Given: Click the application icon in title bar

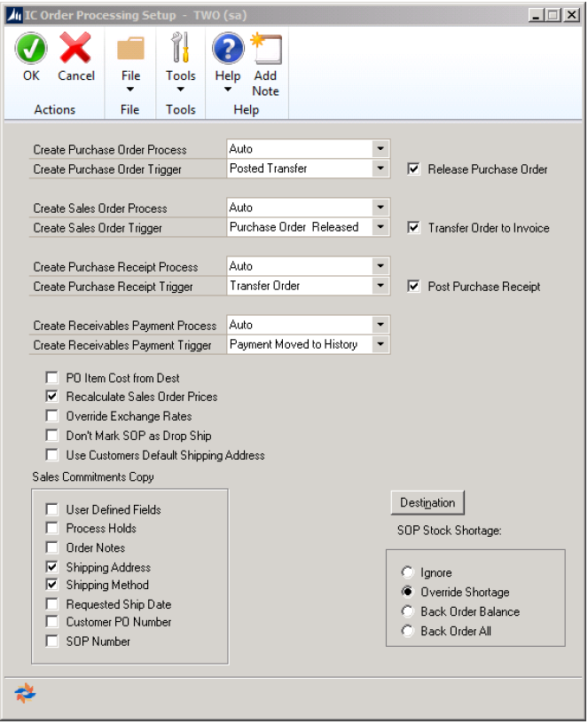Looking at the screenshot, I should (x=12, y=14).
